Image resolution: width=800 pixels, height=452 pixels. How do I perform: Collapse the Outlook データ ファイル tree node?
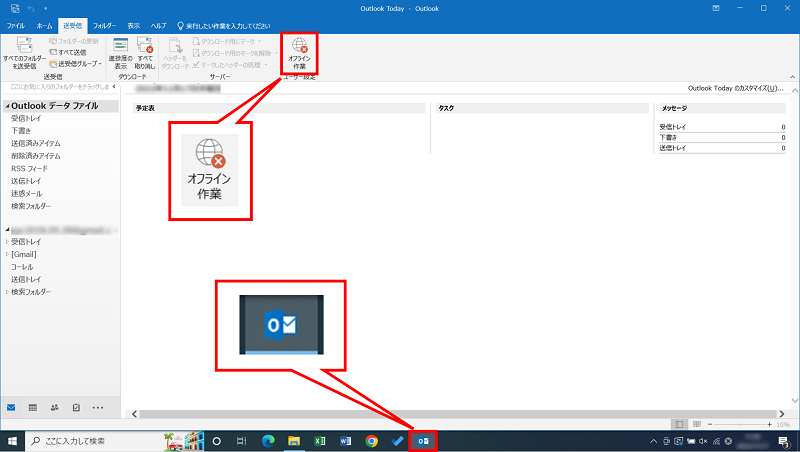point(7,106)
